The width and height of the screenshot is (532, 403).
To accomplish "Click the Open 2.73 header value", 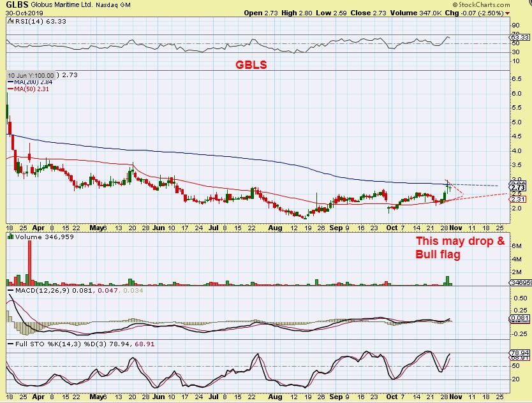I will 261,13.
